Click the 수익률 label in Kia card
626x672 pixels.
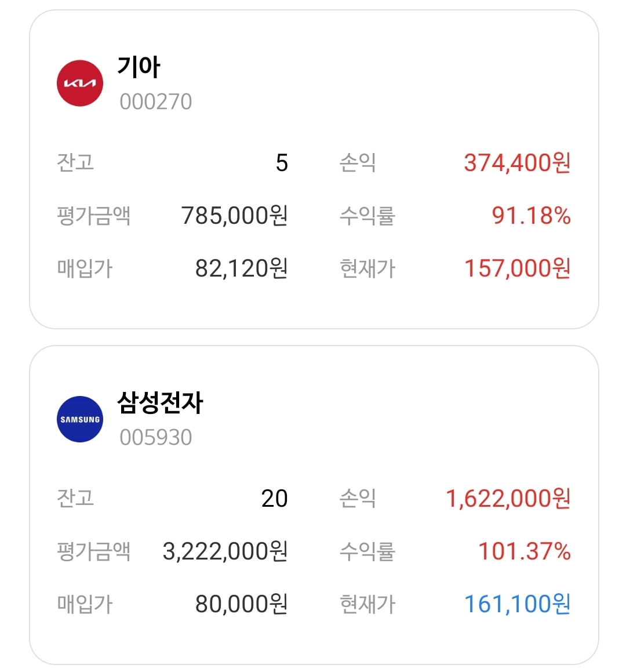point(367,216)
